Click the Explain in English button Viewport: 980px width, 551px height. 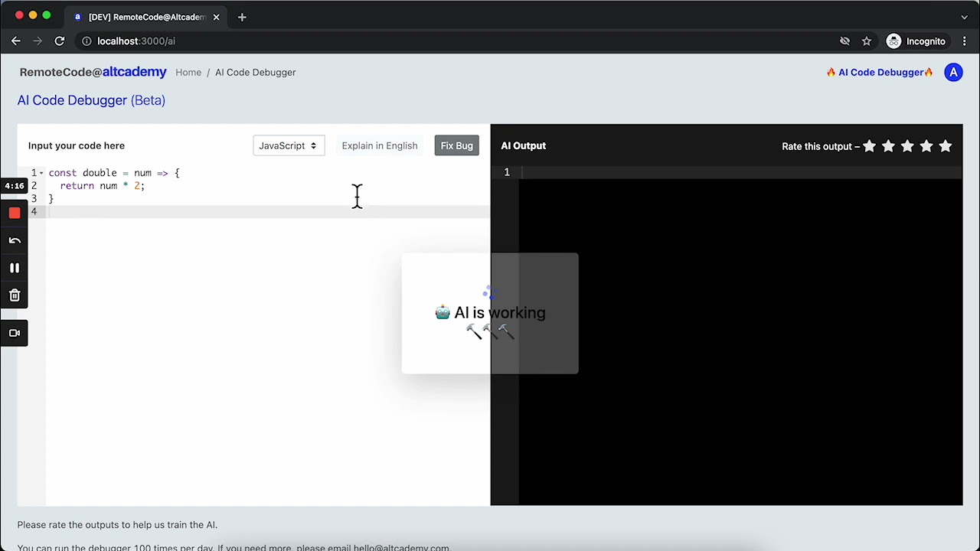point(380,145)
